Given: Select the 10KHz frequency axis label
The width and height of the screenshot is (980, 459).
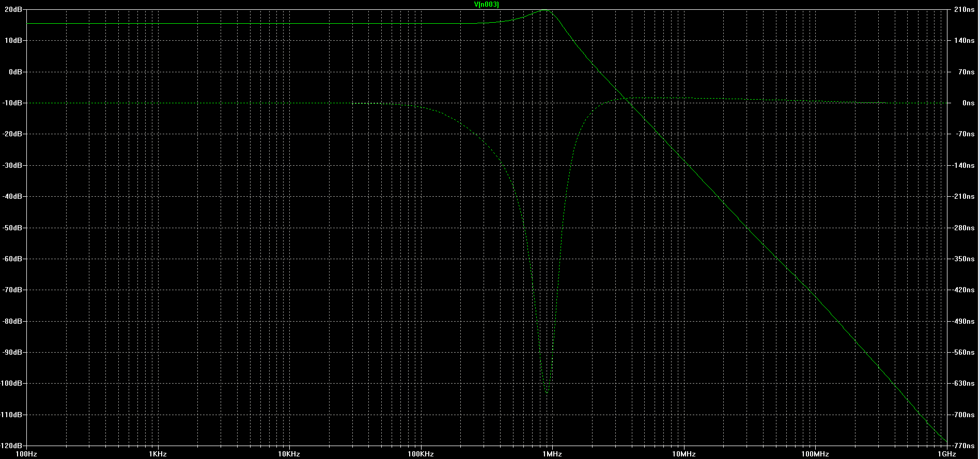Looking at the screenshot, I should click(x=289, y=454).
